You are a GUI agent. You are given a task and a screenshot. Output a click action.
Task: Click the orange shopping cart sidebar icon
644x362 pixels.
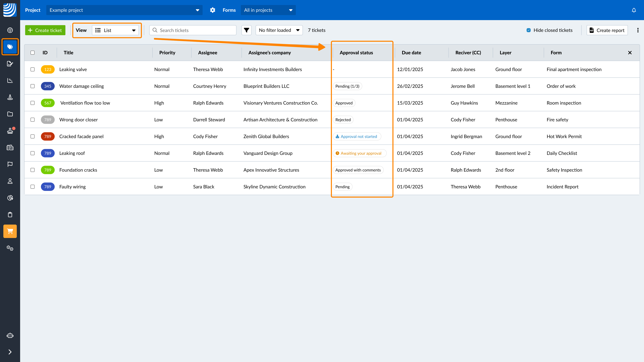[x=10, y=231]
